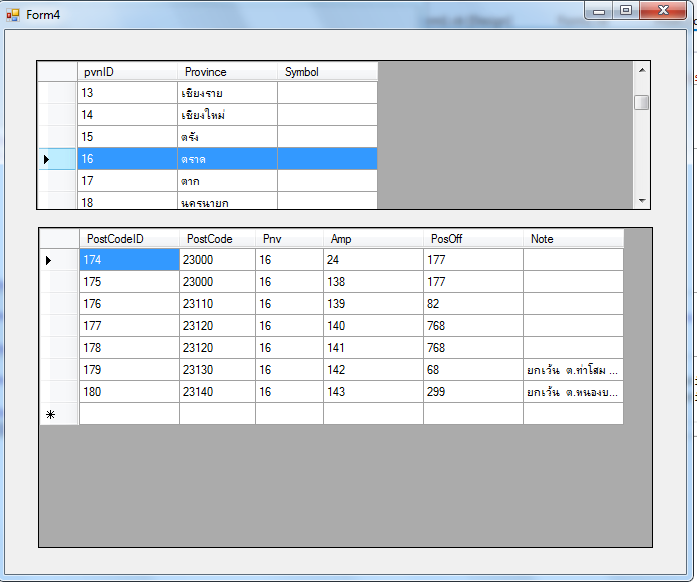The height and width of the screenshot is (583, 697).
Task: Select pvnID cell 17
Action: coord(128,181)
